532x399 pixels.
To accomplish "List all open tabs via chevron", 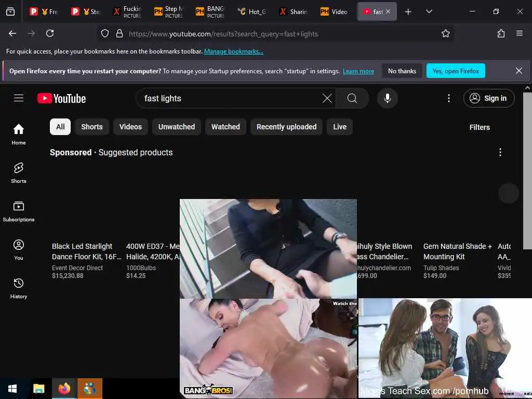I will [429, 11].
